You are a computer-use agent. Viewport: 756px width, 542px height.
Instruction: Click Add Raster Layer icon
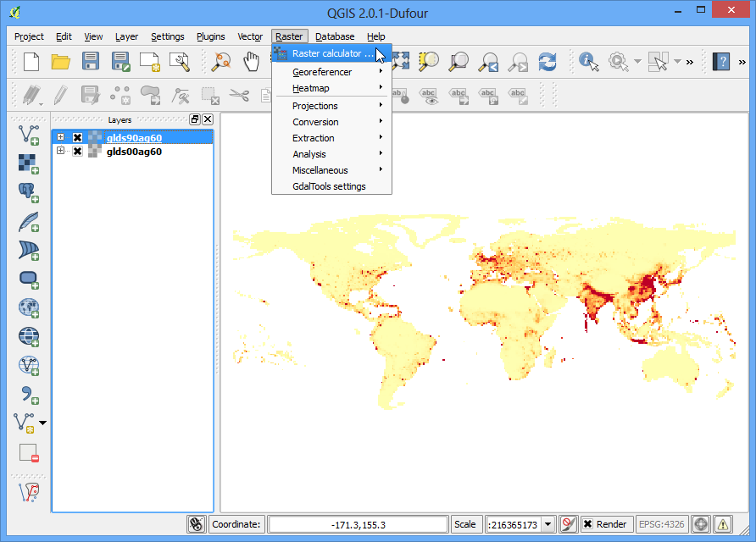(29, 163)
